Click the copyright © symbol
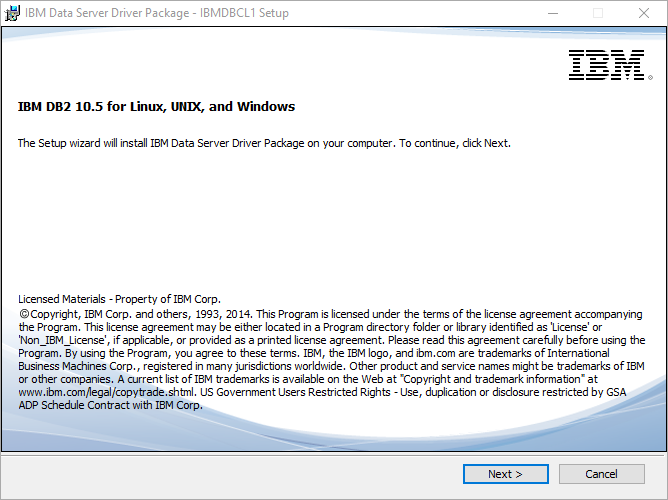 [x=24, y=314]
